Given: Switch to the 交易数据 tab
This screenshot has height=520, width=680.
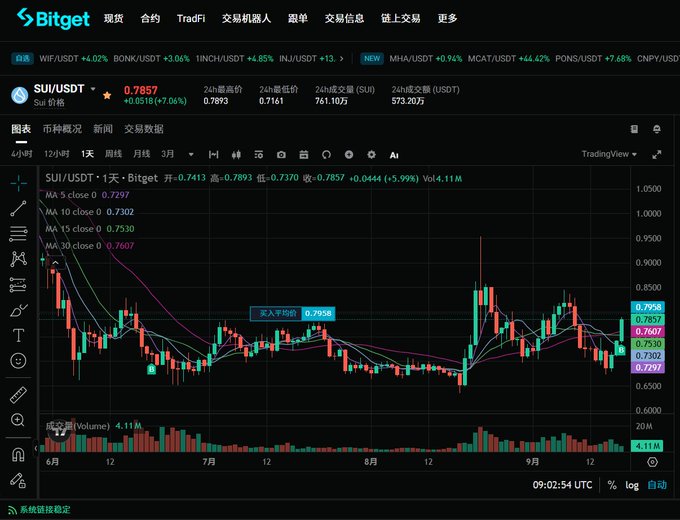Looking at the screenshot, I should click(144, 129).
